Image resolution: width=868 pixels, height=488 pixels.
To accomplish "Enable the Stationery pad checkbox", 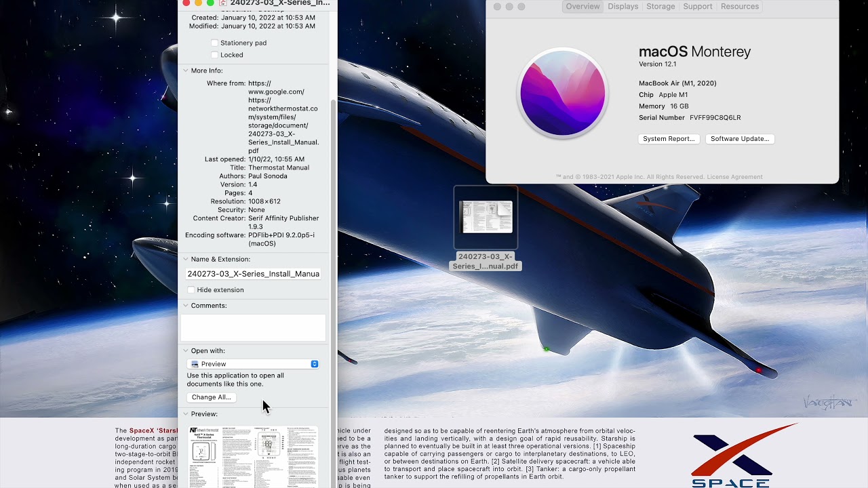I will pos(214,43).
